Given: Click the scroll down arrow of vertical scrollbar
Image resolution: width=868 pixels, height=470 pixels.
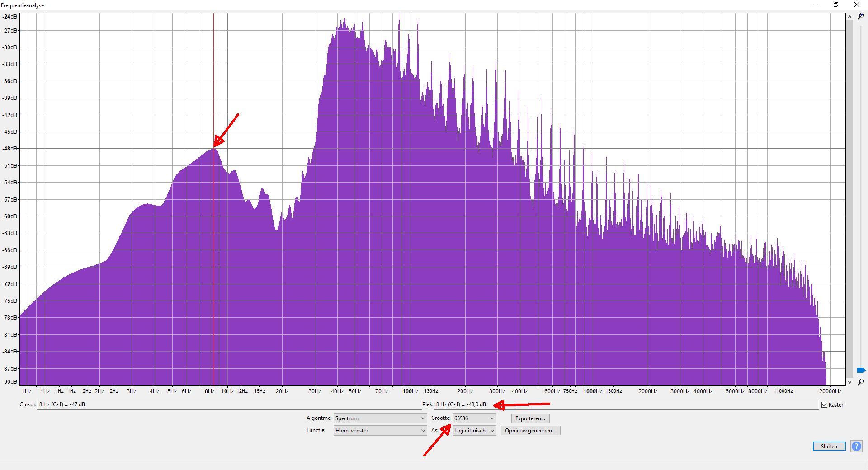Looking at the screenshot, I should click(849, 382).
